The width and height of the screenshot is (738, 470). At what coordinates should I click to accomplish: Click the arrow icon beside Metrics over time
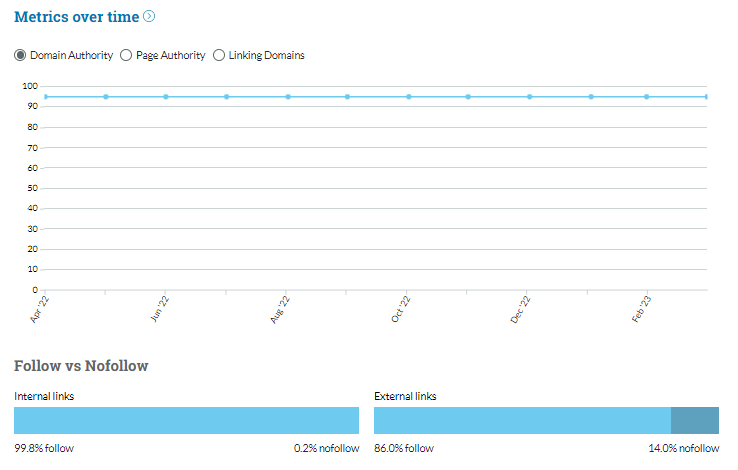coord(149,16)
